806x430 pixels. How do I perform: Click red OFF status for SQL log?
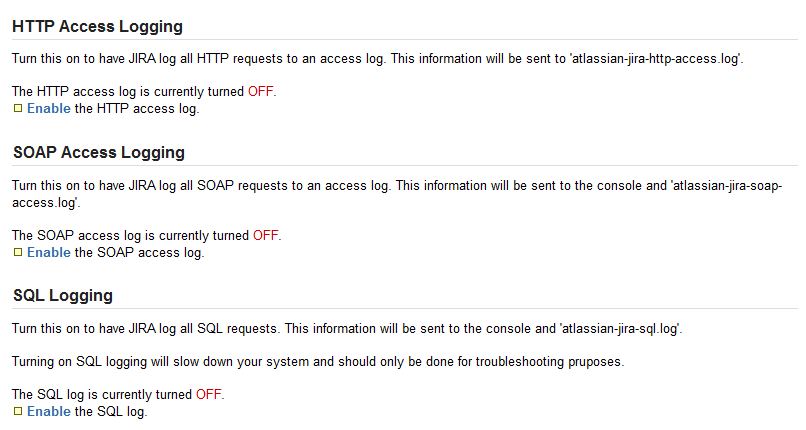pos(208,395)
